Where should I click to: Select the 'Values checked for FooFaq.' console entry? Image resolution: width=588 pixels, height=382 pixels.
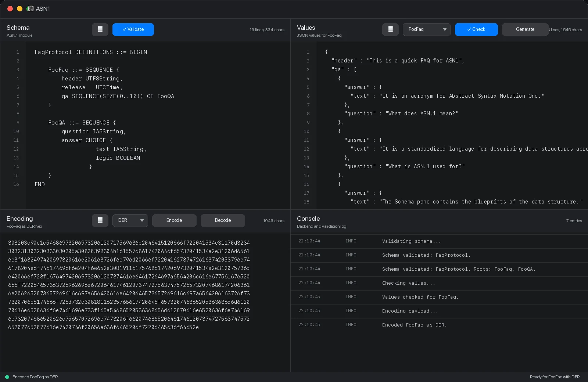[439, 297]
